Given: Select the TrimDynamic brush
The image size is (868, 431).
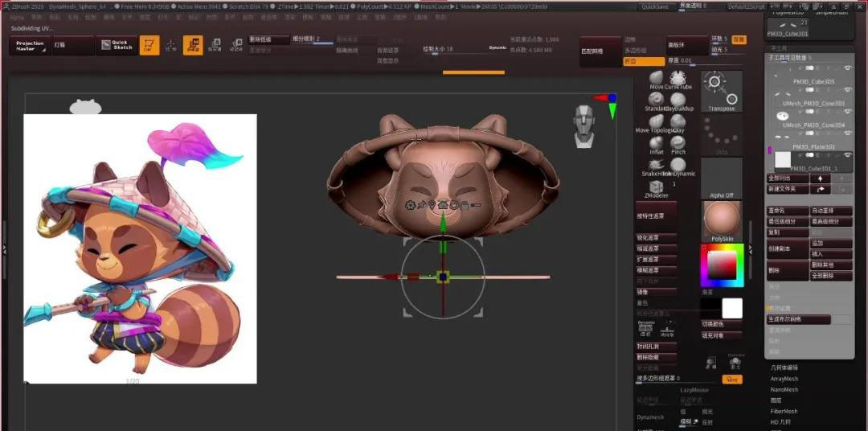Looking at the screenshot, I should (x=678, y=166).
